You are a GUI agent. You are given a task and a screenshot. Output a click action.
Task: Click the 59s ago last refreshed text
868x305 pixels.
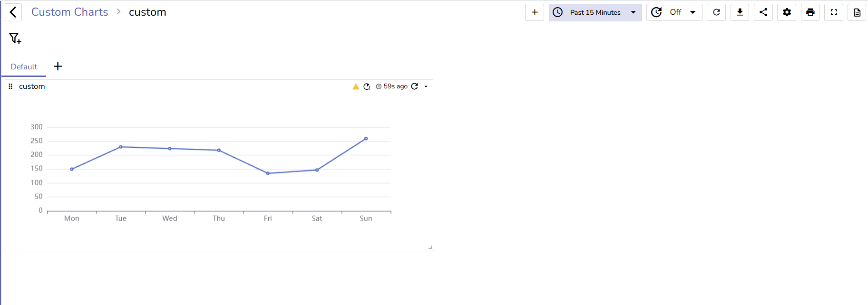tap(396, 86)
